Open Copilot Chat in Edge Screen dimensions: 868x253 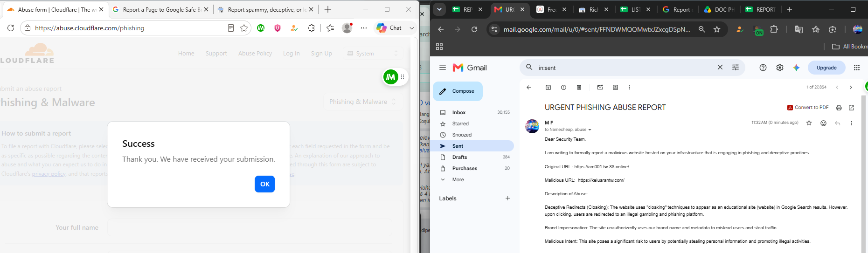[389, 28]
